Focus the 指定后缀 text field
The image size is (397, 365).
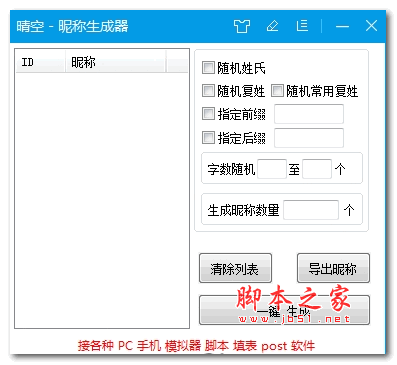point(309,138)
